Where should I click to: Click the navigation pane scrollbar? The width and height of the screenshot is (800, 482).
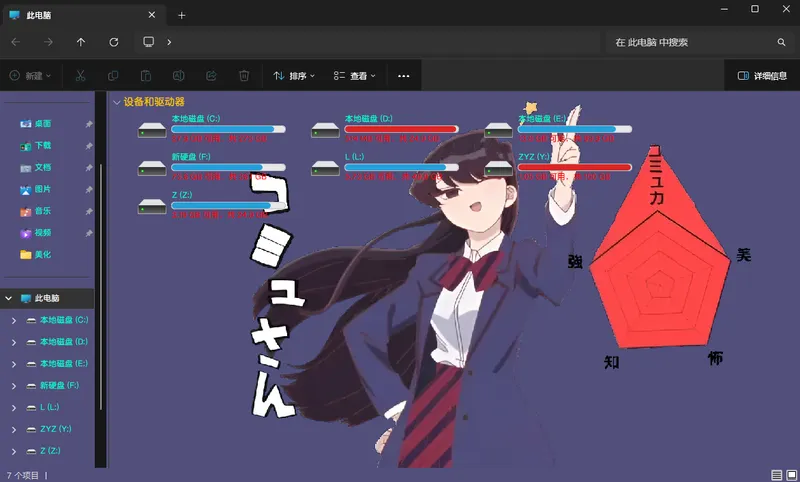pyautogui.click(x=101, y=286)
